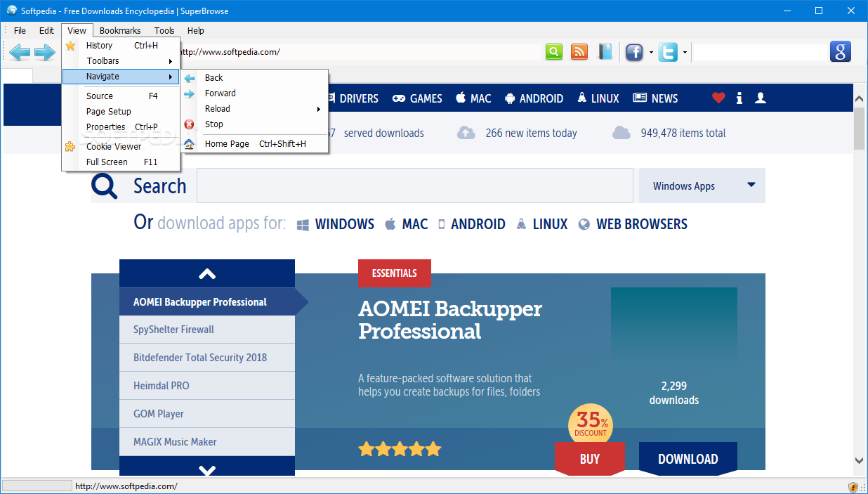Click the Twitter bird toolbar icon
868x494 pixels.
668,52
